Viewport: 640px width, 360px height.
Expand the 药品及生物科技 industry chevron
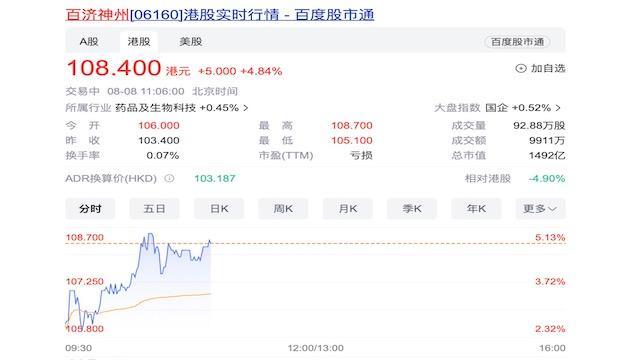click(246, 108)
